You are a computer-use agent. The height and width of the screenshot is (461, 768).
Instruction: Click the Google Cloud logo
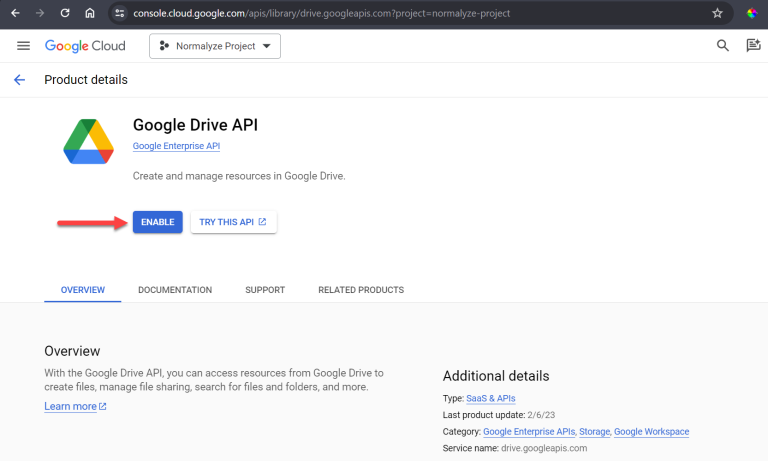[x=85, y=46]
